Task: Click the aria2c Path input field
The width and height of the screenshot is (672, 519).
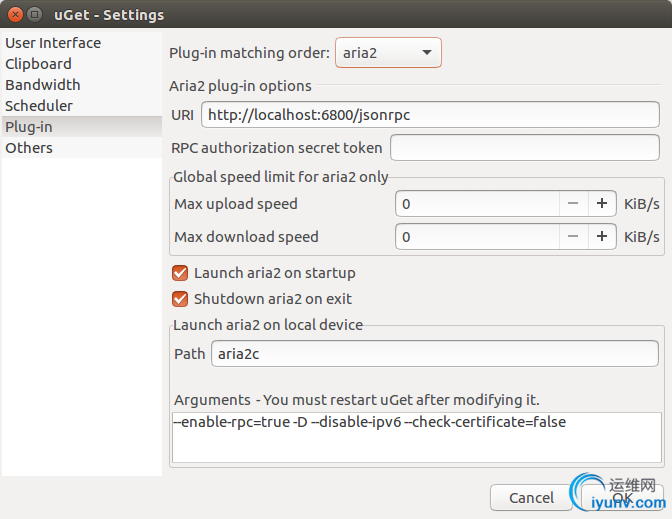Action: coord(435,354)
